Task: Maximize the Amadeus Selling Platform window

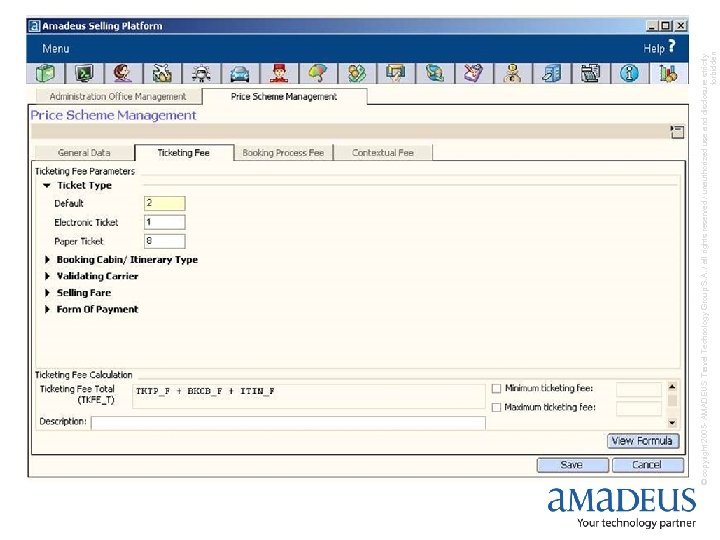Action: pyautogui.click(x=666, y=26)
